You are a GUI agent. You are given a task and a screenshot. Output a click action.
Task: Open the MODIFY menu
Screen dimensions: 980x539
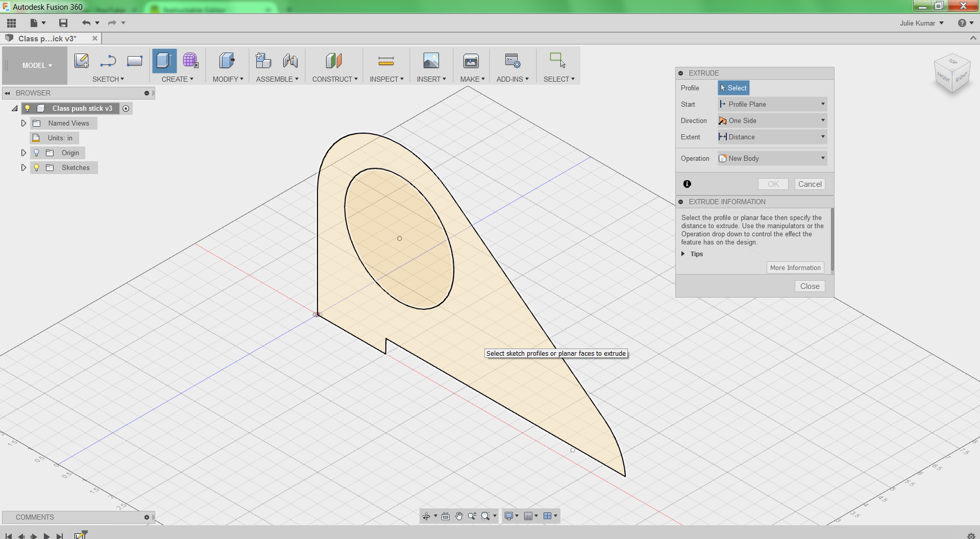pyautogui.click(x=228, y=79)
